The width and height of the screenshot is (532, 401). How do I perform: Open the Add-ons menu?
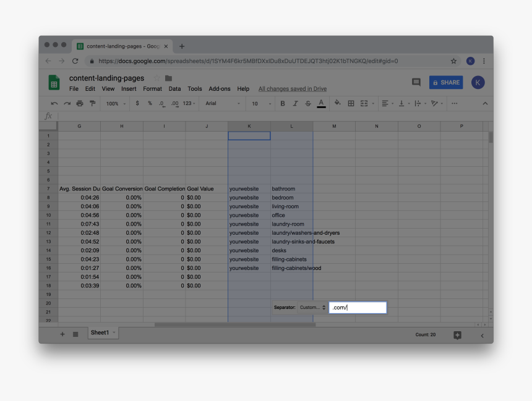pos(219,89)
